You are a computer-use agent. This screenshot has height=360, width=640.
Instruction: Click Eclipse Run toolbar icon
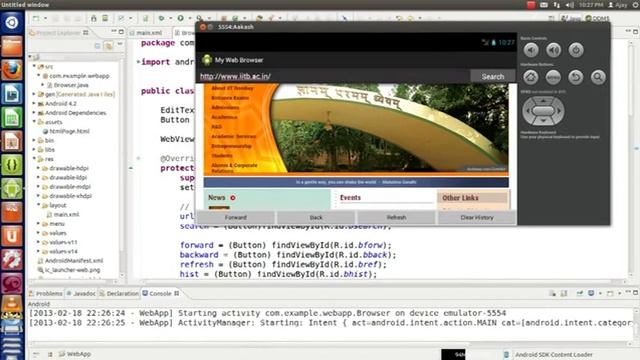click(180, 18)
